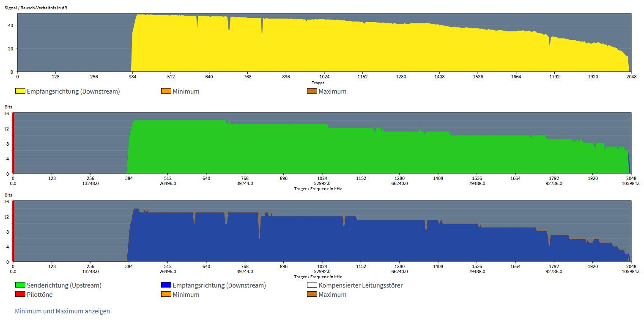
Task: Click the red pilot tone bar in blue chart
Action: [13, 231]
